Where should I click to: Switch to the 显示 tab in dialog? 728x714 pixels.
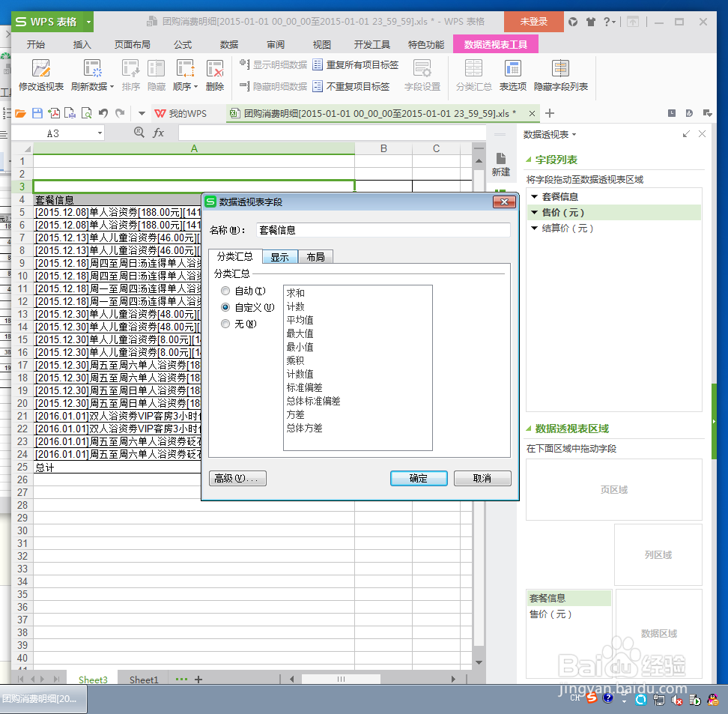coord(280,257)
